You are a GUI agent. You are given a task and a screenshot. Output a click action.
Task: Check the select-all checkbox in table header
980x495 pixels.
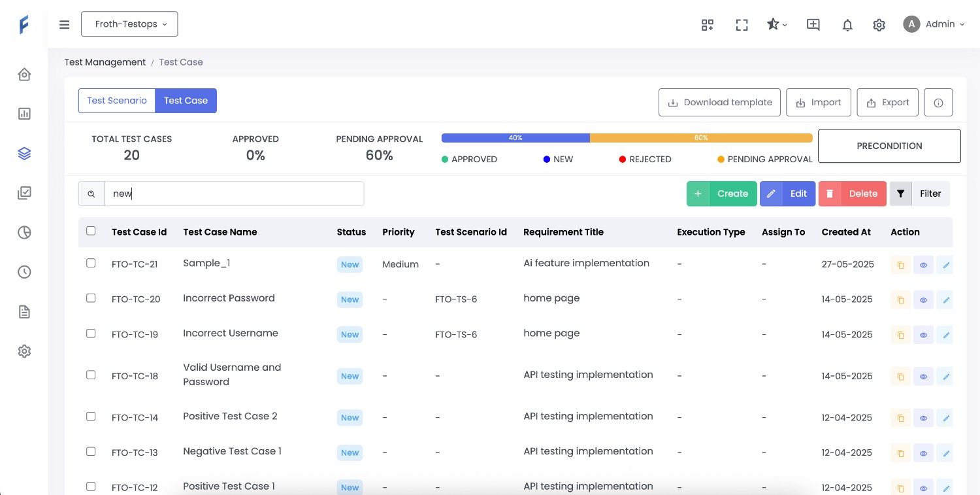coord(91,231)
